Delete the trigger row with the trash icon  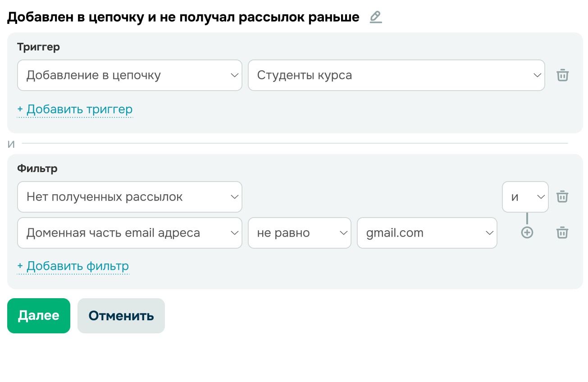pyautogui.click(x=562, y=75)
